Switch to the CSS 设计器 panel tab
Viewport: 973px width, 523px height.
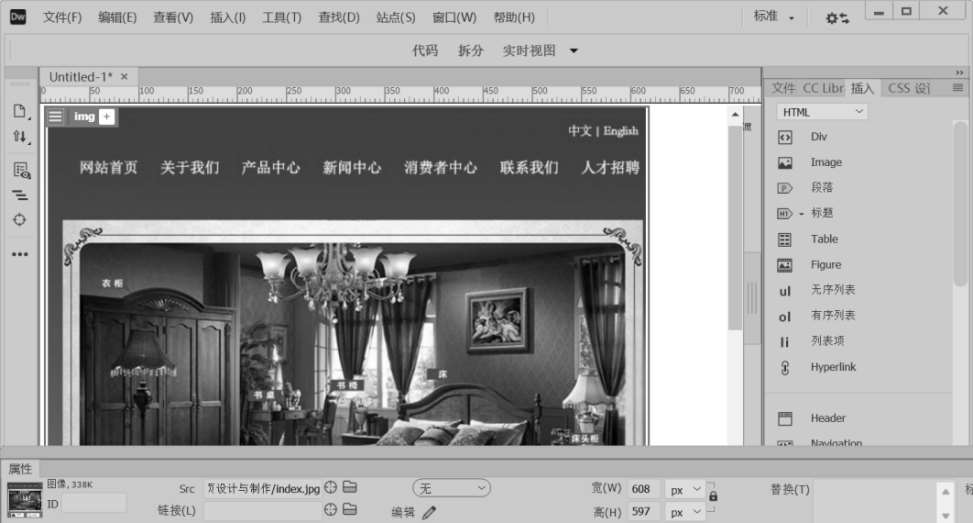pos(909,88)
